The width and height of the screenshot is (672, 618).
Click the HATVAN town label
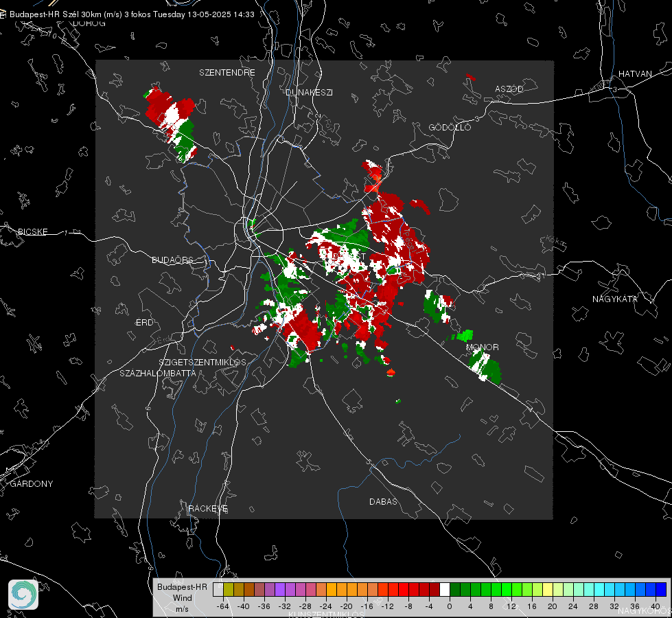click(635, 73)
